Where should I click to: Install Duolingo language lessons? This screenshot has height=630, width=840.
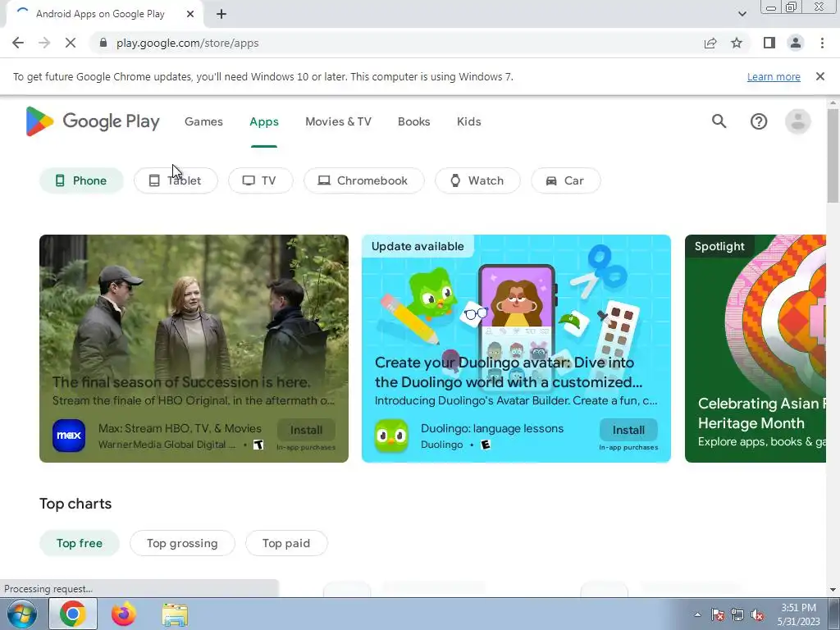[x=628, y=430]
